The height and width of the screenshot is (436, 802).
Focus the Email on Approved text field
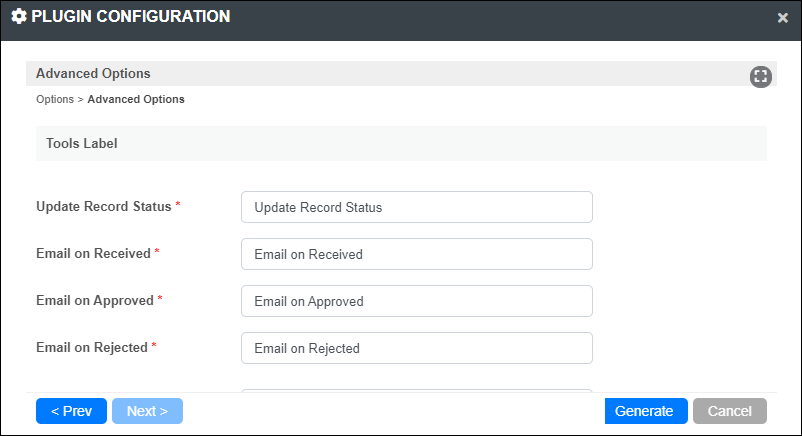point(417,301)
